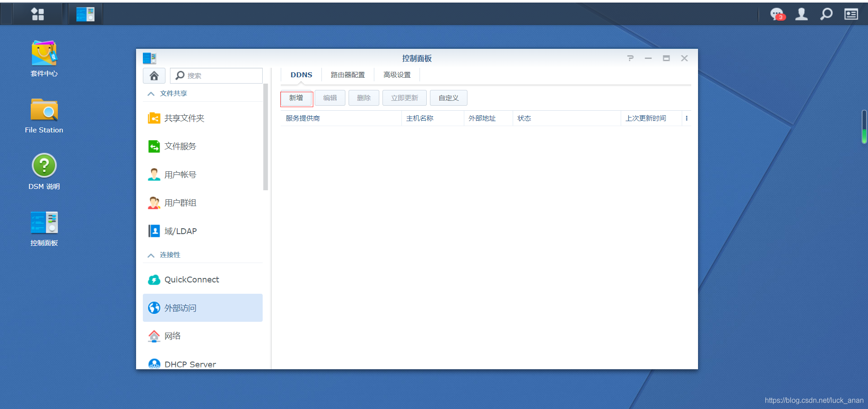Close the 控制面板 window

click(684, 58)
